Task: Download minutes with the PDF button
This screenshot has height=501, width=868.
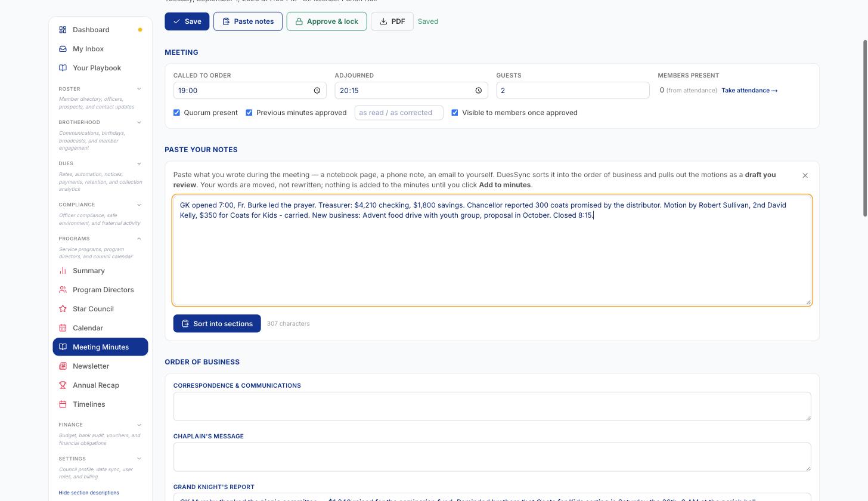Action: (x=392, y=21)
